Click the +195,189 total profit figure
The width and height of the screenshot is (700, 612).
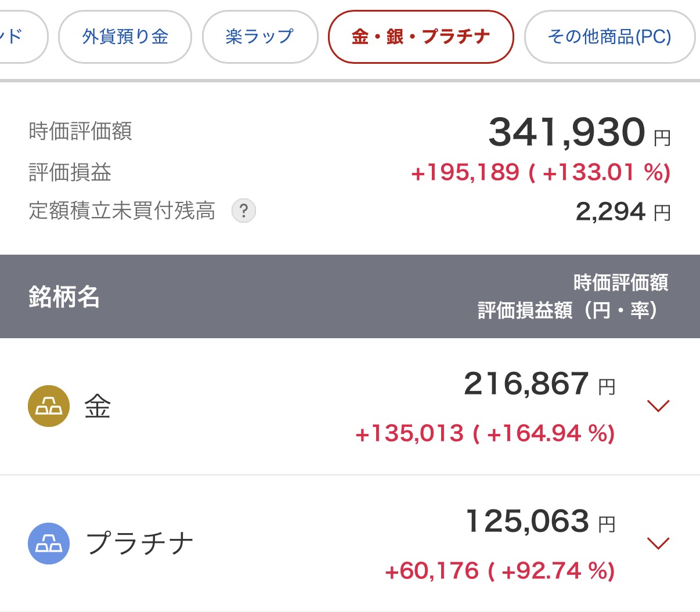point(465,172)
